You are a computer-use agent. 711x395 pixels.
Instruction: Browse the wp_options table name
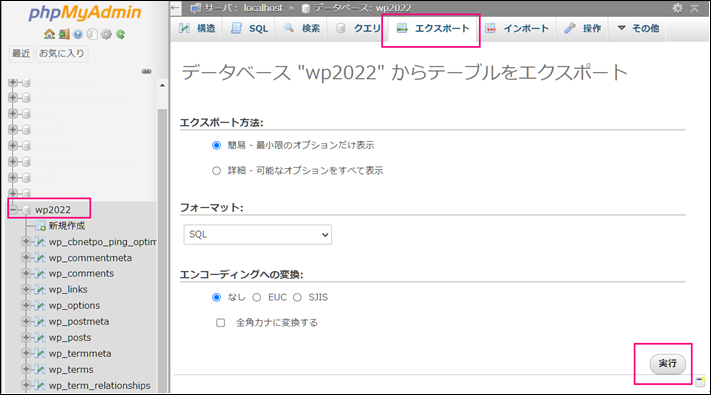(x=74, y=305)
